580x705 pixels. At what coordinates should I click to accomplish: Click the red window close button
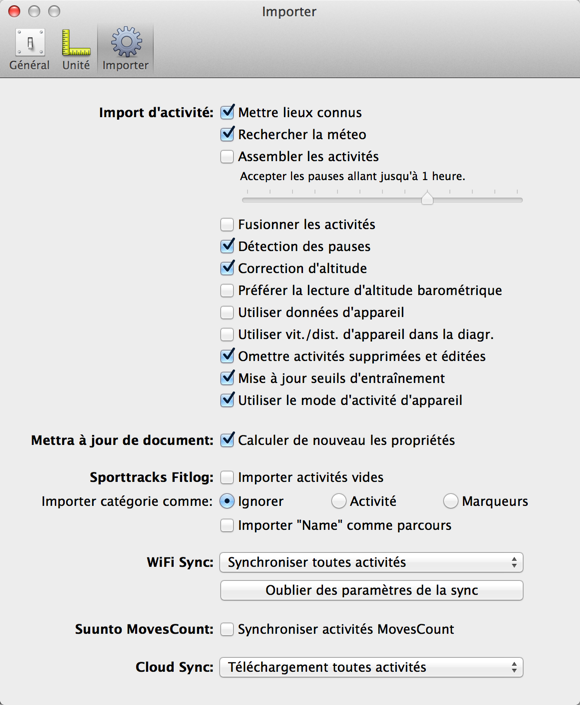pos(14,11)
